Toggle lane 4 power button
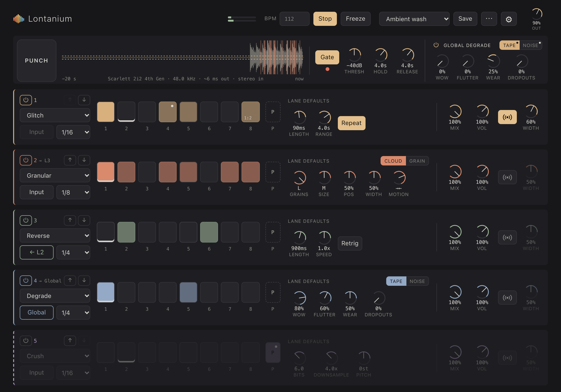561x392 pixels. click(x=26, y=280)
